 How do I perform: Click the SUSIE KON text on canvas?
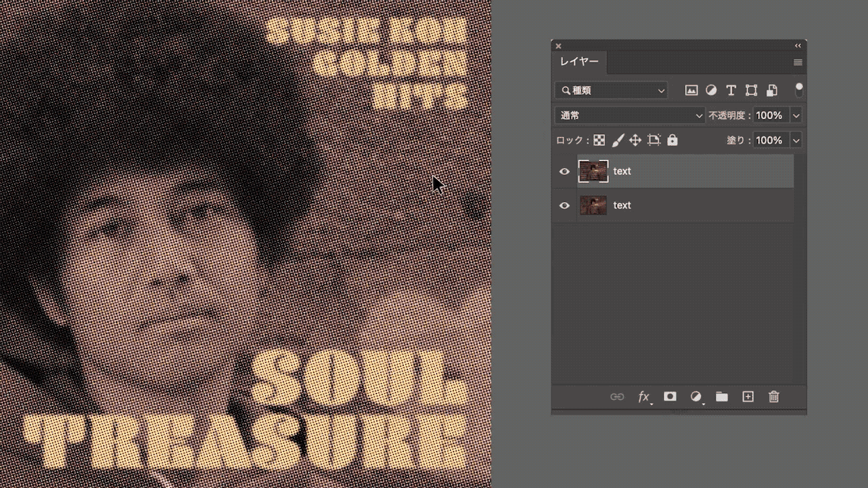pos(366,32)
